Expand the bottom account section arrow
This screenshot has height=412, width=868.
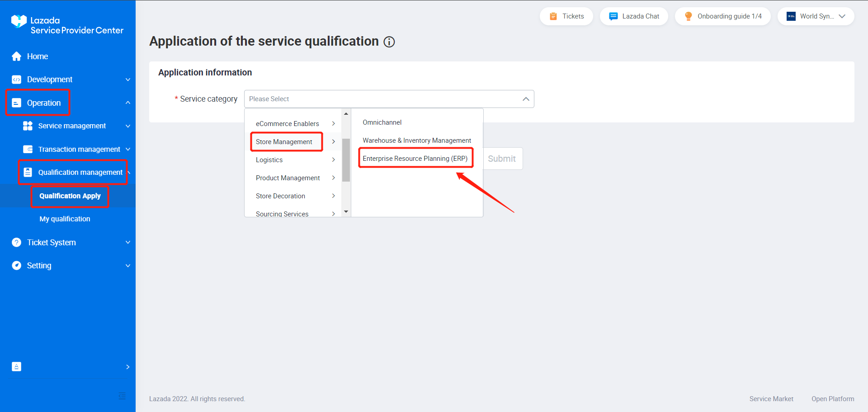tap(128, 367)
